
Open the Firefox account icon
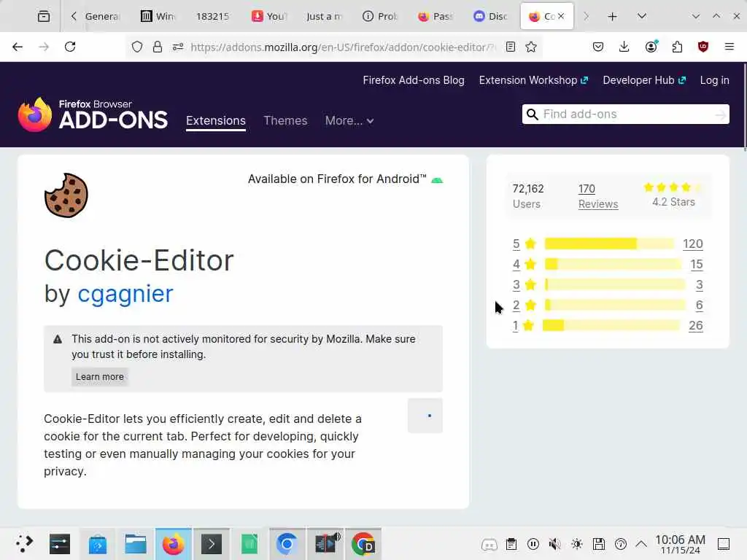pos(651,46)
